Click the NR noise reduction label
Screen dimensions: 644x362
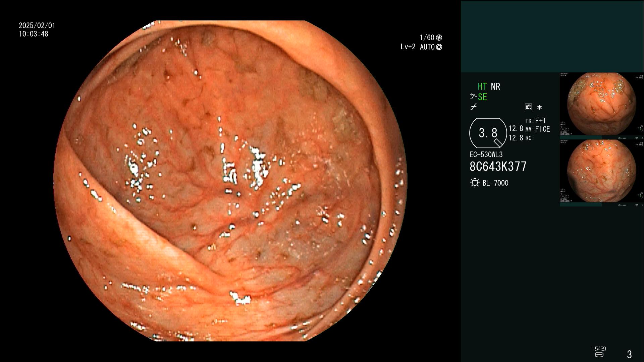[495, 86]
